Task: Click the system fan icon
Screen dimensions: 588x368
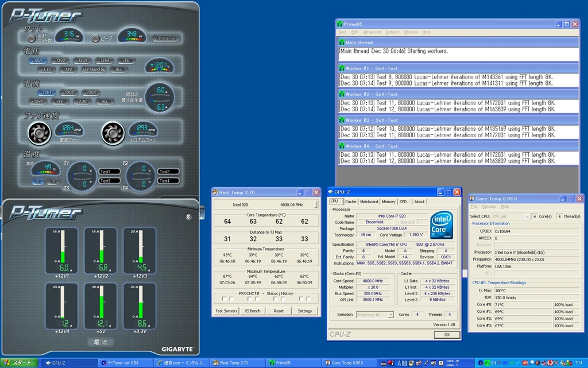Action: 113,133
